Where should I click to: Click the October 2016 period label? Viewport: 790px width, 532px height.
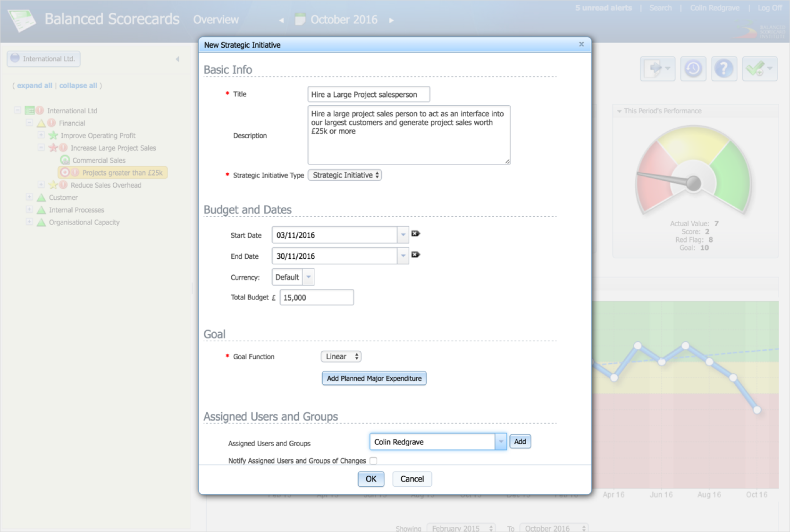pos(344,19)
